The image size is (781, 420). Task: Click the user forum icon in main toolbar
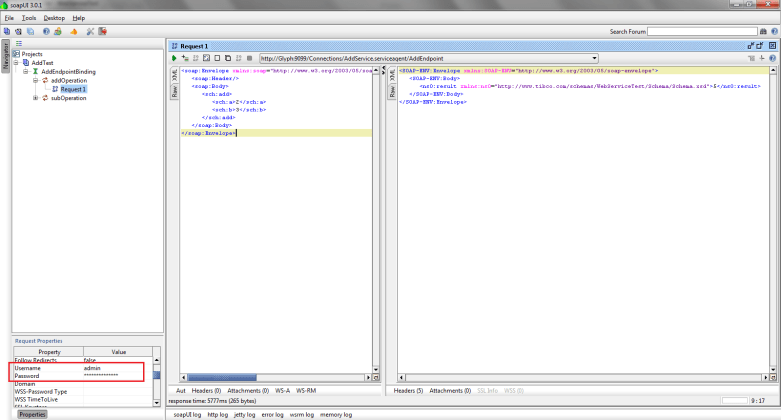(58, 31)
